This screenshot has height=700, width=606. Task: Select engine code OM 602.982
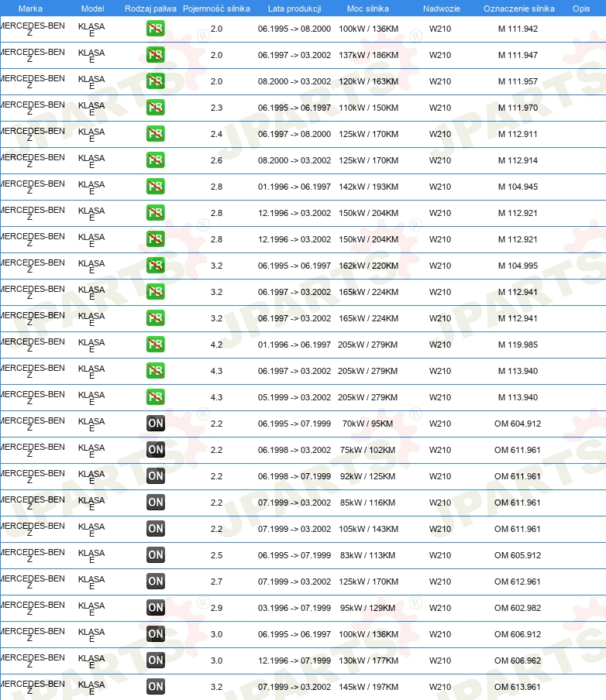518,608
